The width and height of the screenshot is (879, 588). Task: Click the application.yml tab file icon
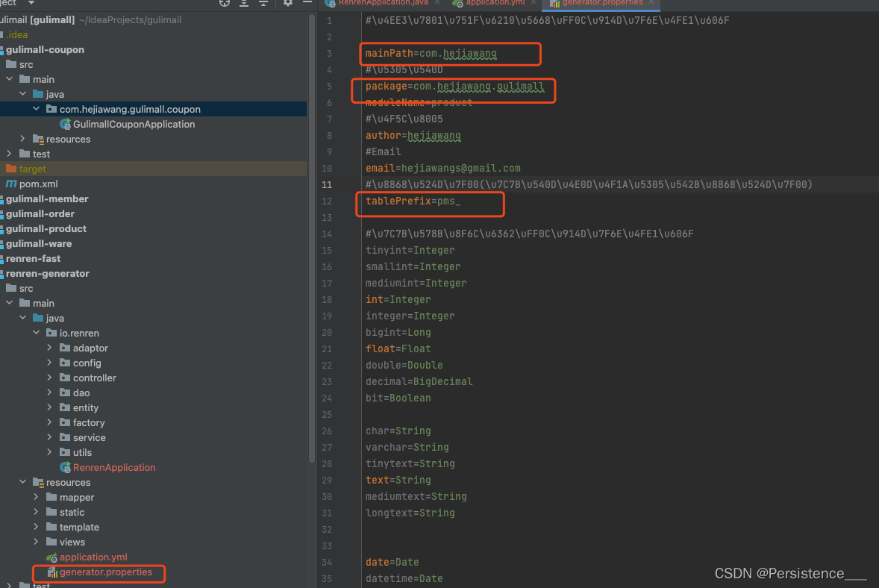click(x=458, y=3)
